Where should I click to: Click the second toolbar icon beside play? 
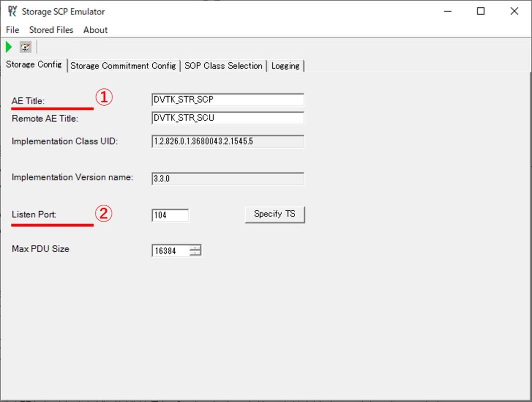(x=25, y=47)
